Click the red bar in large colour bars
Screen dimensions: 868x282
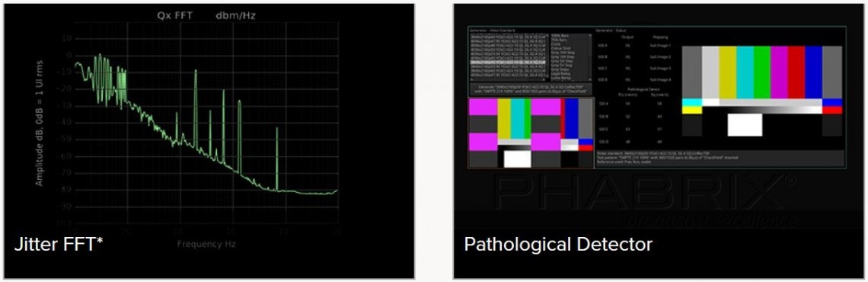pos(796,72)
